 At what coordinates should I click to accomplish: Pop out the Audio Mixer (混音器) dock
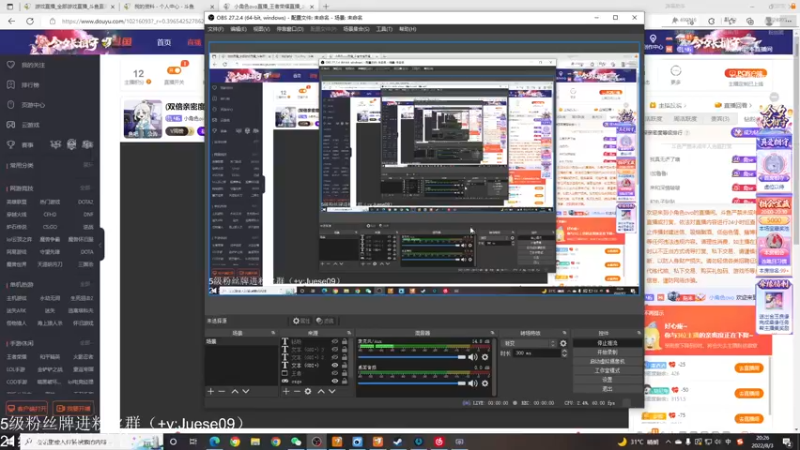(492, 333)
